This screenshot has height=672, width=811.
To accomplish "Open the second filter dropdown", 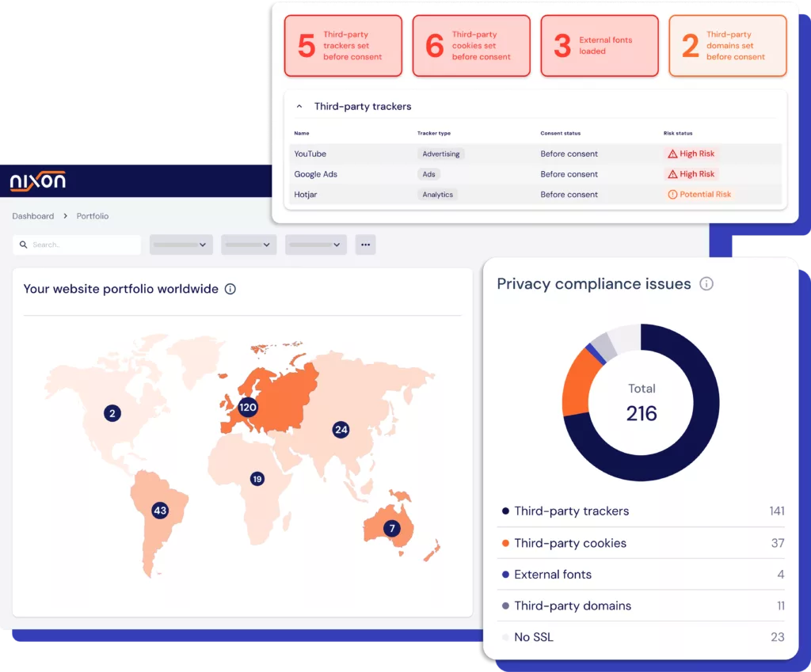I will click(249, 245).
